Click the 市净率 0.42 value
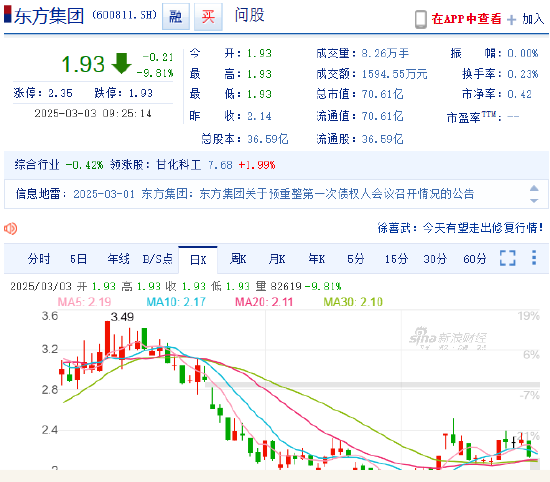The height and width of the screenshot is (482, 550). coord(519,94)
